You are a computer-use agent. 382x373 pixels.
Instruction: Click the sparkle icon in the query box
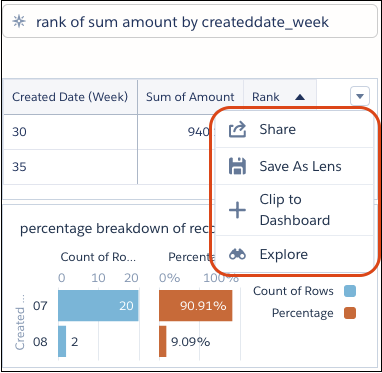click(19, 22)
